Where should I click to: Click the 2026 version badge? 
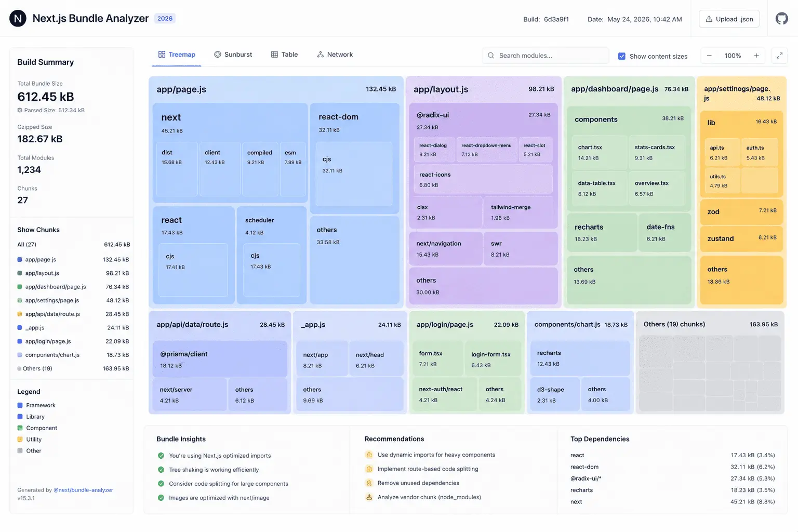tap(165, 19)
